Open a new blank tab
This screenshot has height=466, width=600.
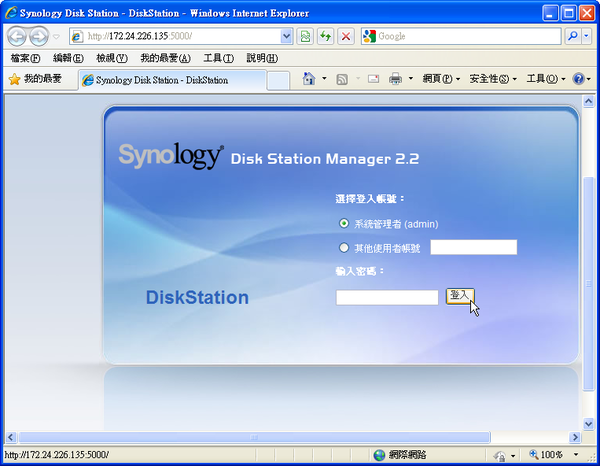click(278, 81)
